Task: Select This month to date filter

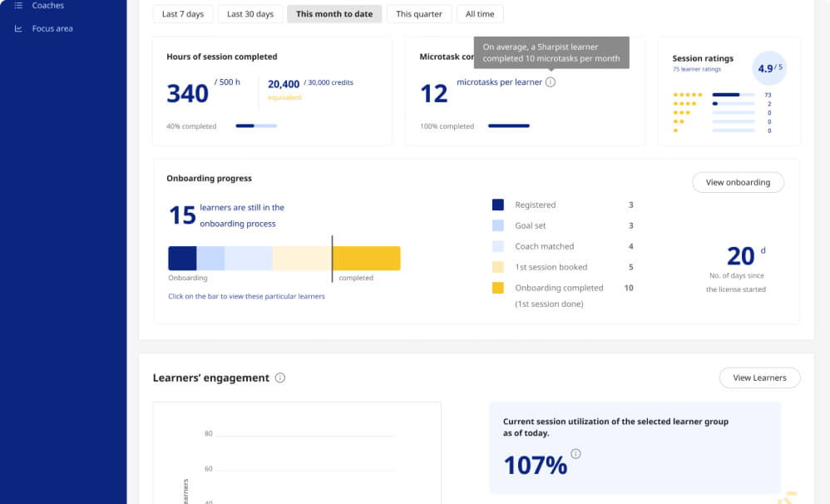Action: pyautogui.click(x=334, y=14)
